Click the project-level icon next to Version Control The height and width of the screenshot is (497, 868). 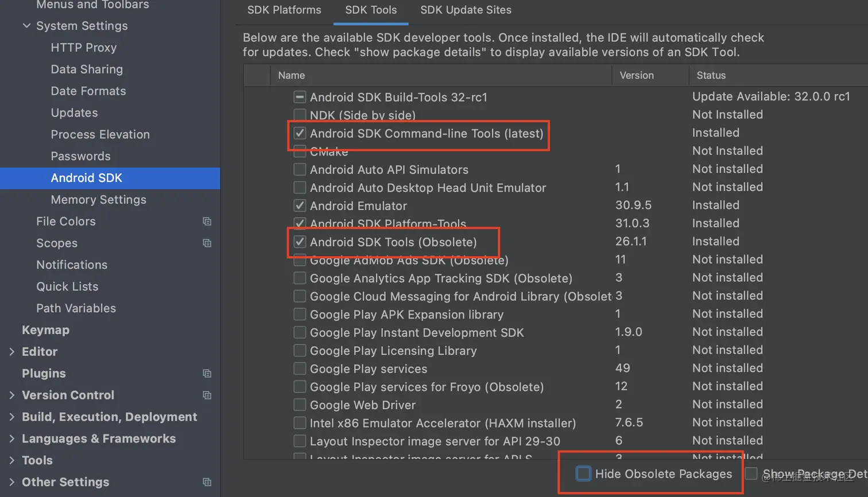(207, 395)
